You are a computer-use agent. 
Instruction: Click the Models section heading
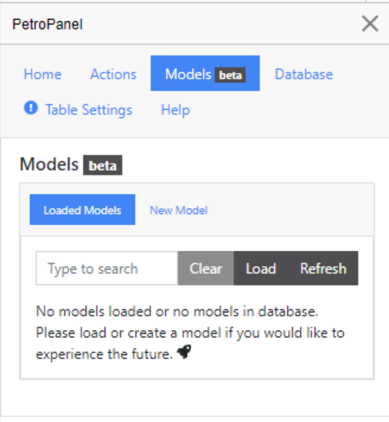point(49,164)
